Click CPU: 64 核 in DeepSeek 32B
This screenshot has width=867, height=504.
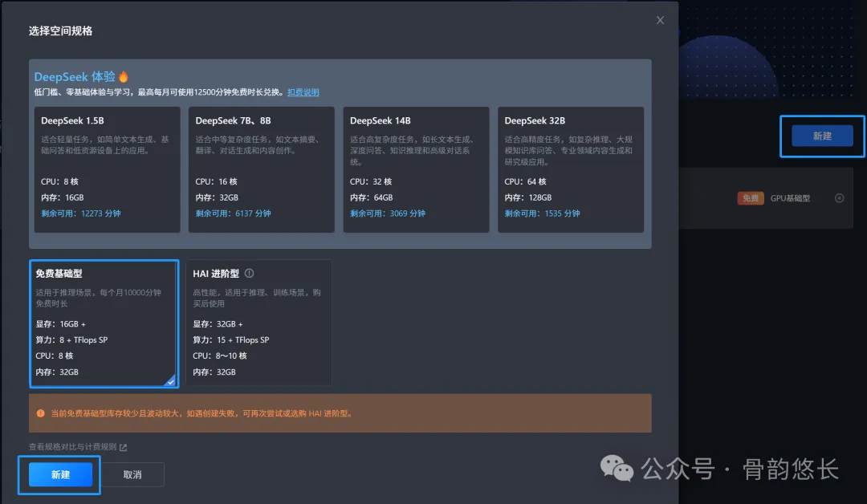(x=525, y=181)
